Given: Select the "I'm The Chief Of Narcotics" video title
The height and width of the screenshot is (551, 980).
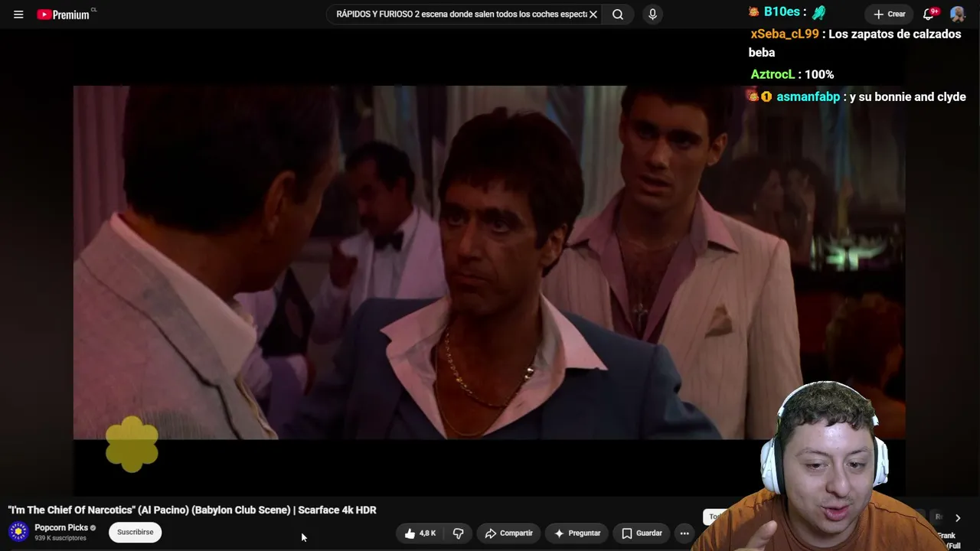Looking at the screenshot, I should [x=192, y=510].
